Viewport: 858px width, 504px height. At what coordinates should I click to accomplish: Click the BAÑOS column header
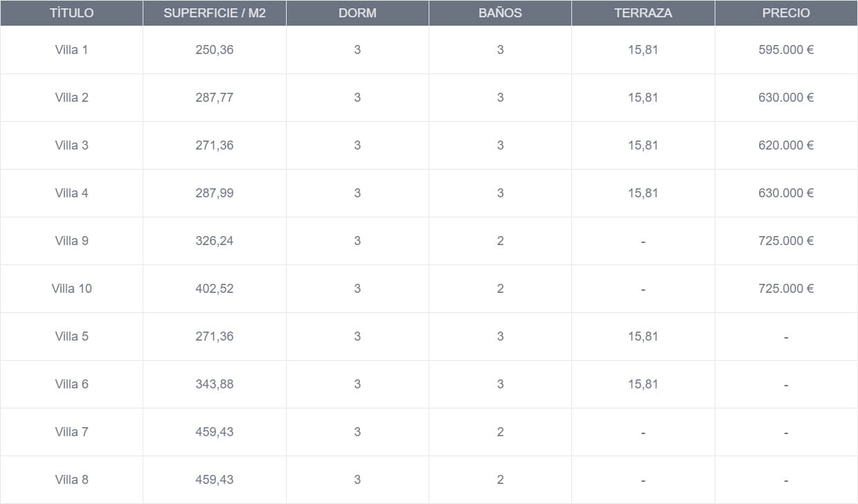pyautogui.click(x=500, y=13)
